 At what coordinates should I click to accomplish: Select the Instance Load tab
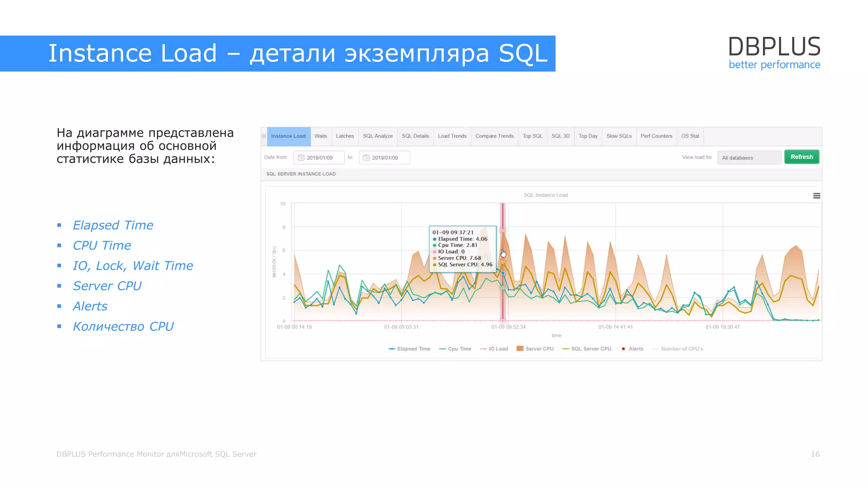coord(288,136)
